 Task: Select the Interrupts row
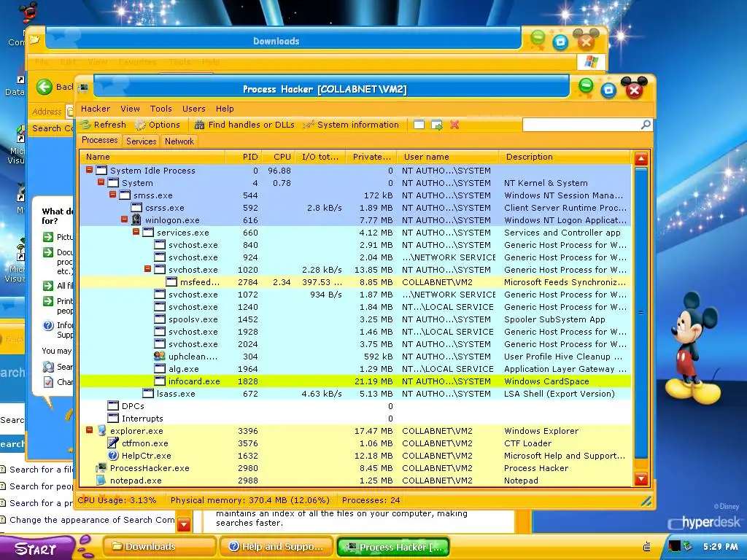pos(355,418)
